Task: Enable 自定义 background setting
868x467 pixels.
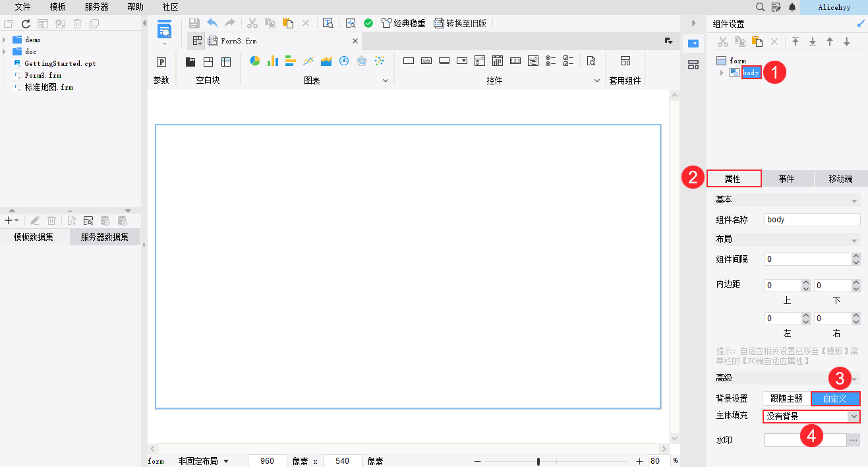Action: 834,398
